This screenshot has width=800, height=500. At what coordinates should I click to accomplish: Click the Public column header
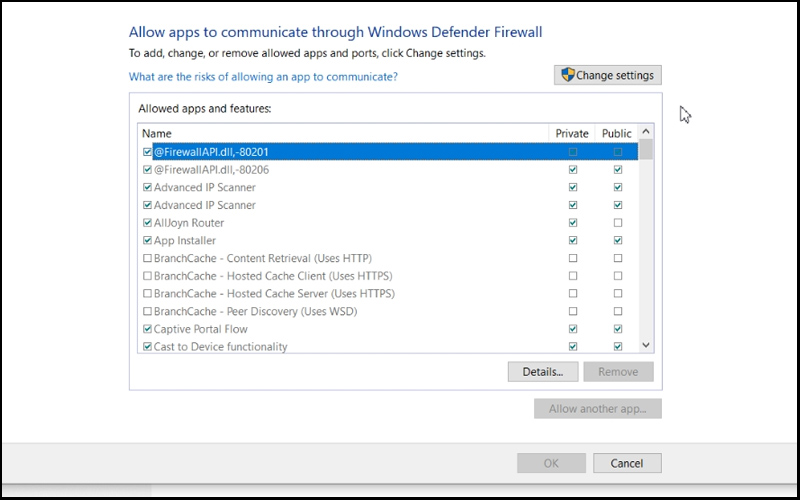click(x=616, y=134)
